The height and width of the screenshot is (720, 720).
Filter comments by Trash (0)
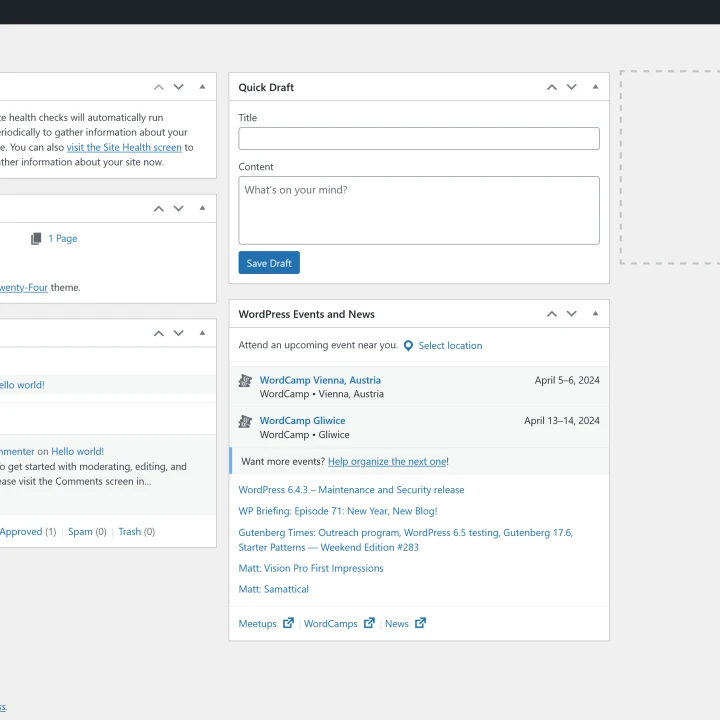(137, 532)
